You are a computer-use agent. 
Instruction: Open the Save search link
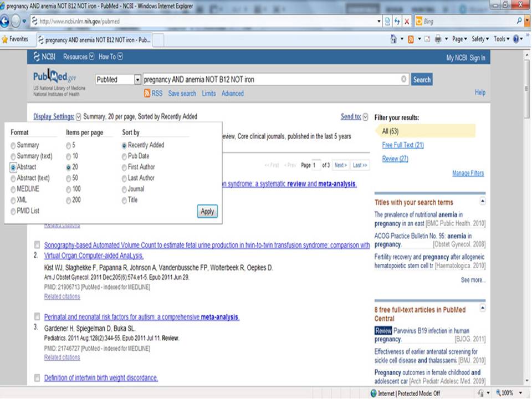click(x=182, y=93)
